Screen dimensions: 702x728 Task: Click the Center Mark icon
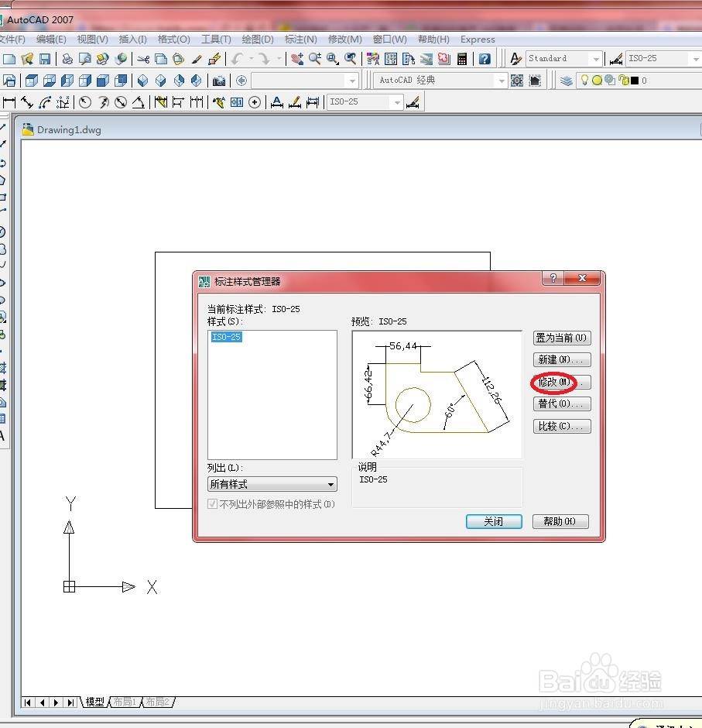click(x=255, y=102)
